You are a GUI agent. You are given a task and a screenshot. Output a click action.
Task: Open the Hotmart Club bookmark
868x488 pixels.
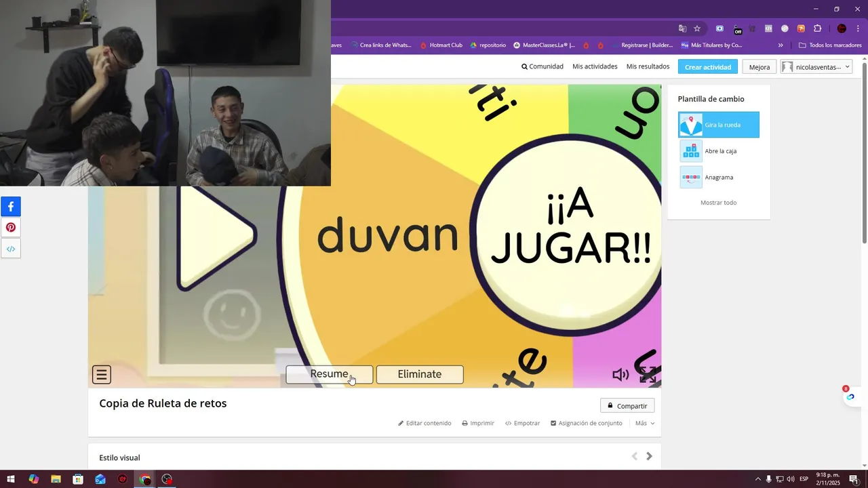[441, 45]
